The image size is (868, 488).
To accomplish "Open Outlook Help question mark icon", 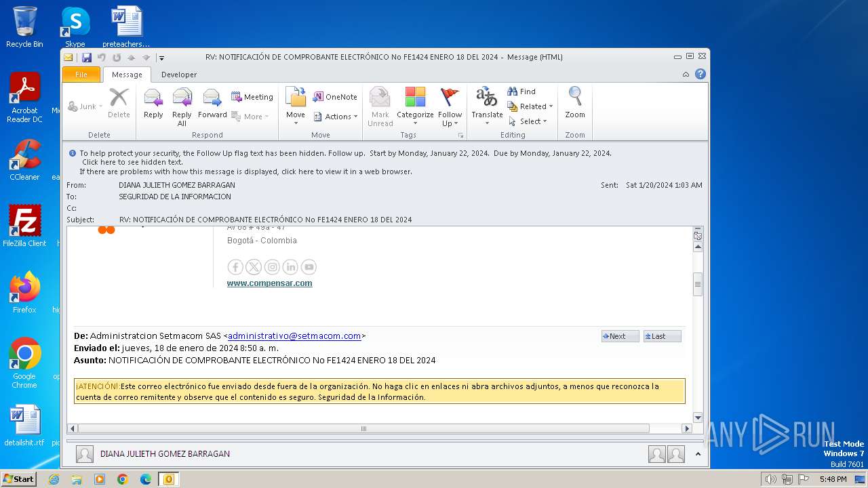I will 701,74.
